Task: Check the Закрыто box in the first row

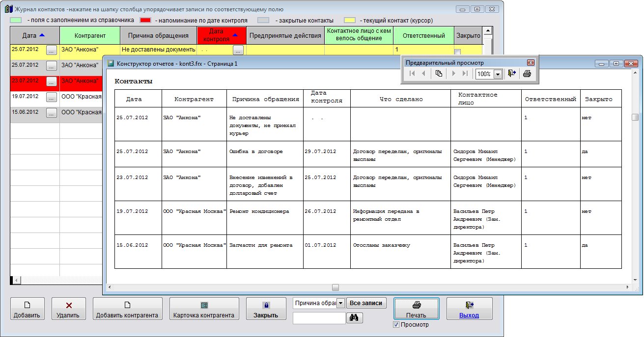Action: click(x=457, y=52)
